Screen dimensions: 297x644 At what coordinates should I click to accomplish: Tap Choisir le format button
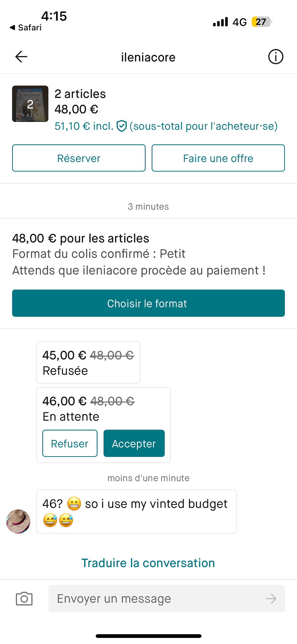click(148, 303)
